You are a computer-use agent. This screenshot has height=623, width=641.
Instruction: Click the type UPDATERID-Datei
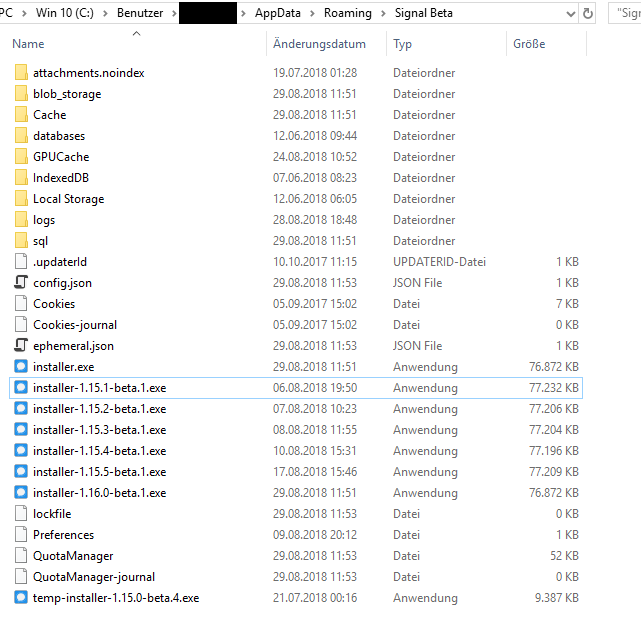(x=439, y=262)
